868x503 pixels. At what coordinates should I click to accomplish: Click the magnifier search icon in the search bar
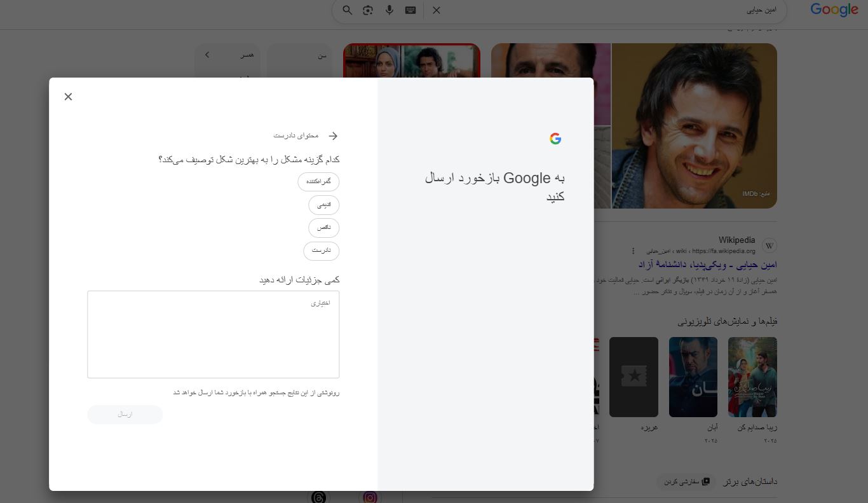click(348, 10)
